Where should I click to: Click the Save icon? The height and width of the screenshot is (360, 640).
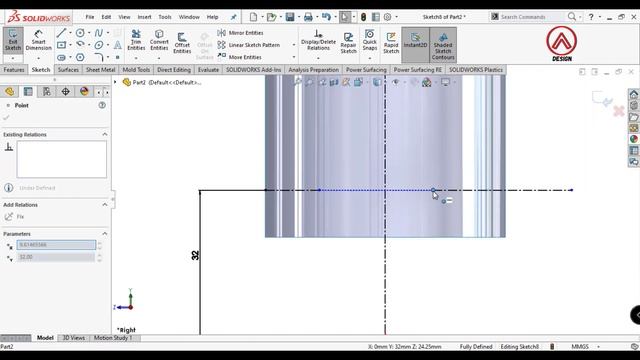[290, 17]
